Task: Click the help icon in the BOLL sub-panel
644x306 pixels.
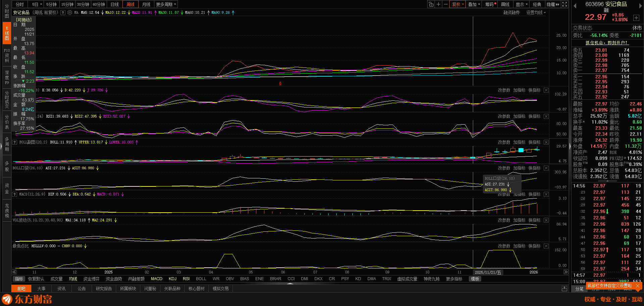Action: pos(15,142)
